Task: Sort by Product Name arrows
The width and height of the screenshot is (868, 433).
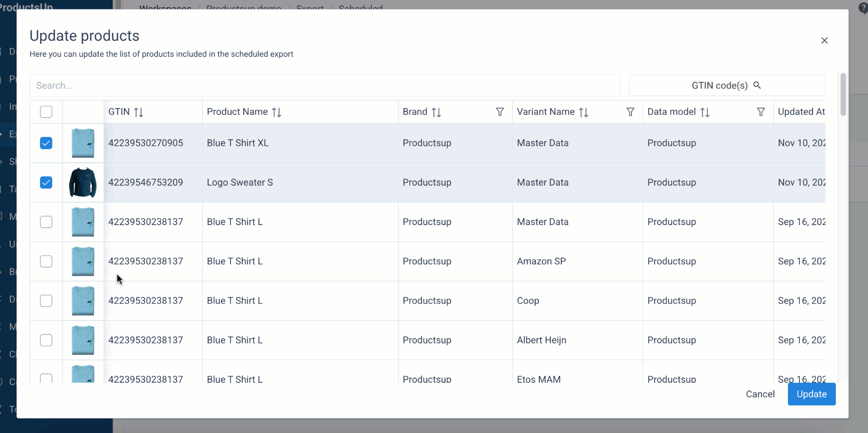Action: 276,112
